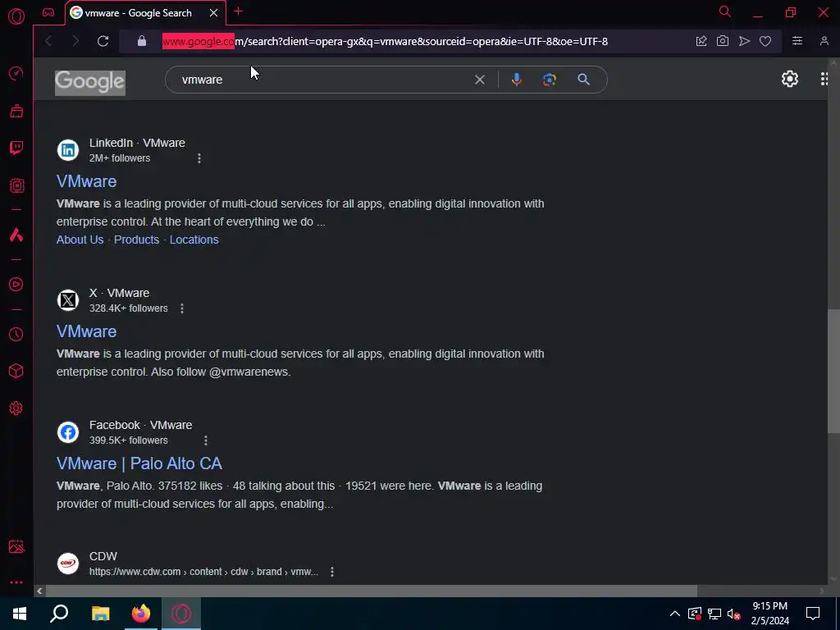Open the Windows Start menu
This screenshot has height=630, width=840.
click(20, 614)
